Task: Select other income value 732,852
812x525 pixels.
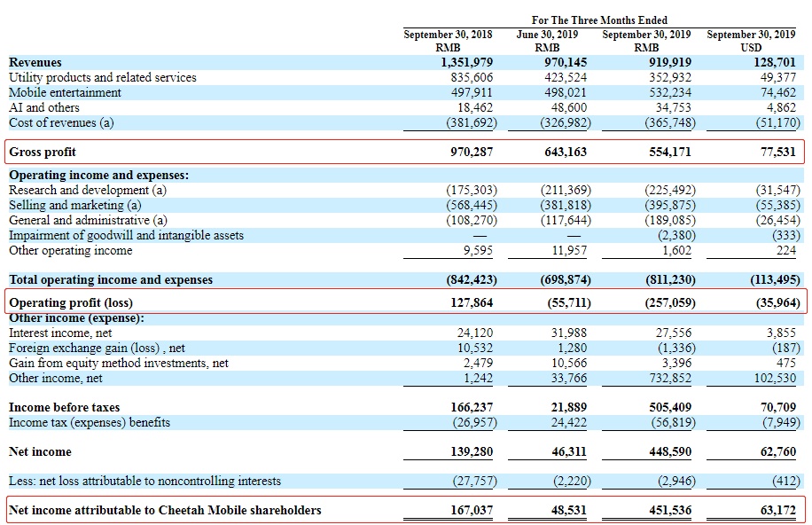Action: click(x=670, y=379)
